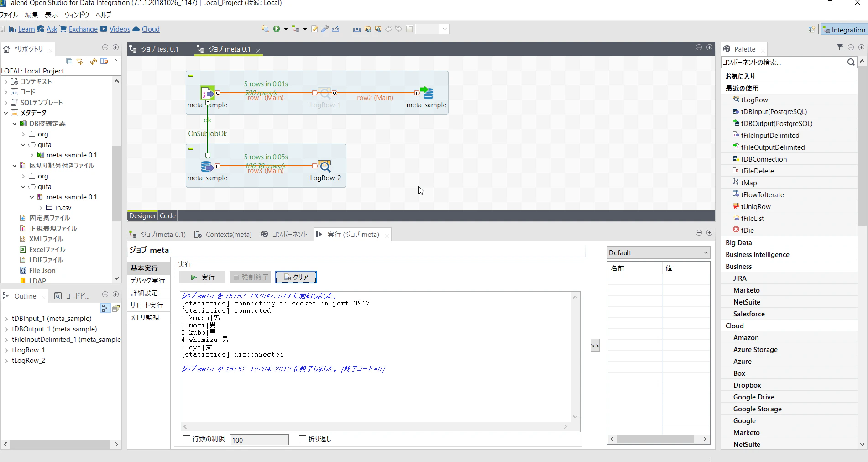Click the row limit field showing 100
This screenshot has width=868, height=462.
259,440
